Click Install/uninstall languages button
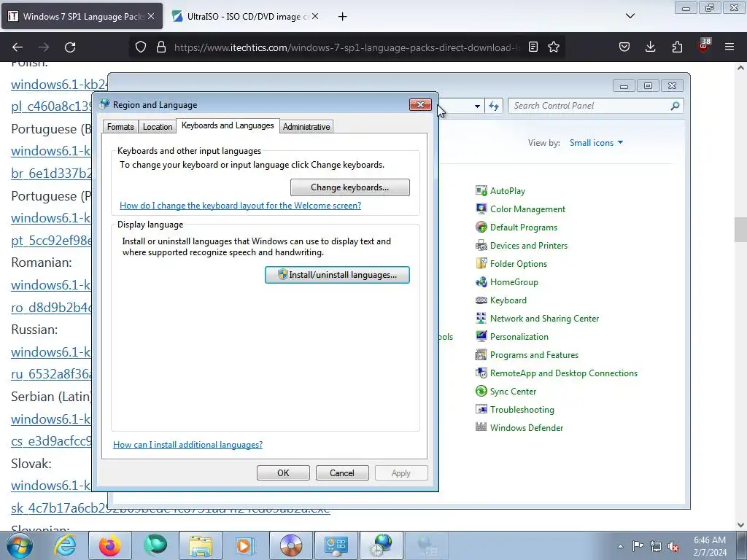This screenshot has height=560, width=747. (x=337, y=275)
